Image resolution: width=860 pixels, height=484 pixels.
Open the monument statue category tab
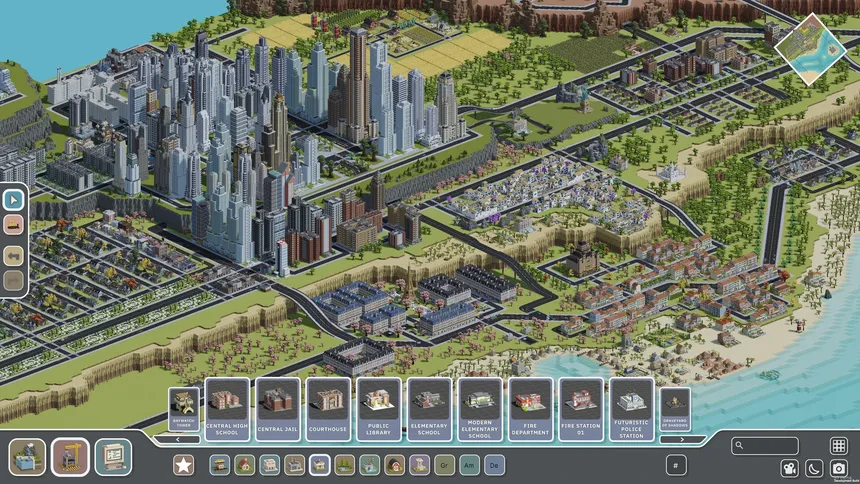[420, 465]
